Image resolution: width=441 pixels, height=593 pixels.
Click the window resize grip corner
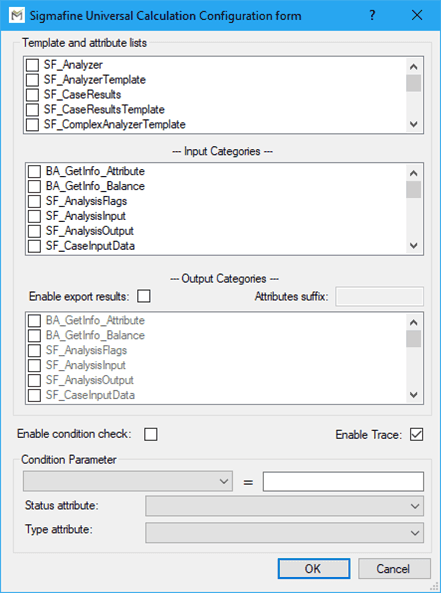[x=435, y=587]
